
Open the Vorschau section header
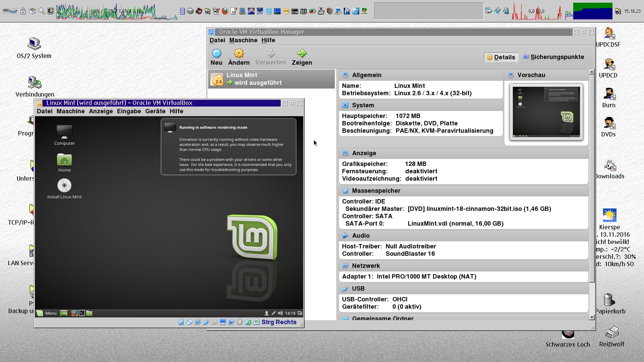(x=546, y=75)
